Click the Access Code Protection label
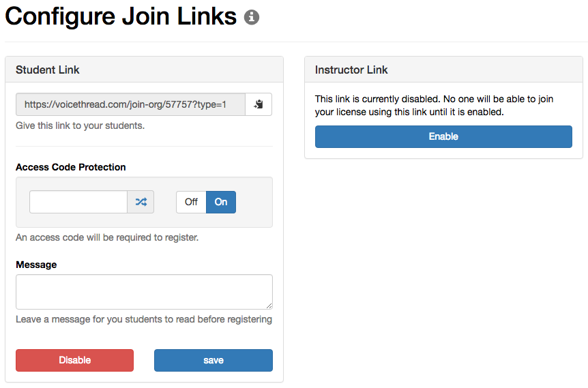Image resolution: width=588 pixels, height=388 pixels. [70, 167]
